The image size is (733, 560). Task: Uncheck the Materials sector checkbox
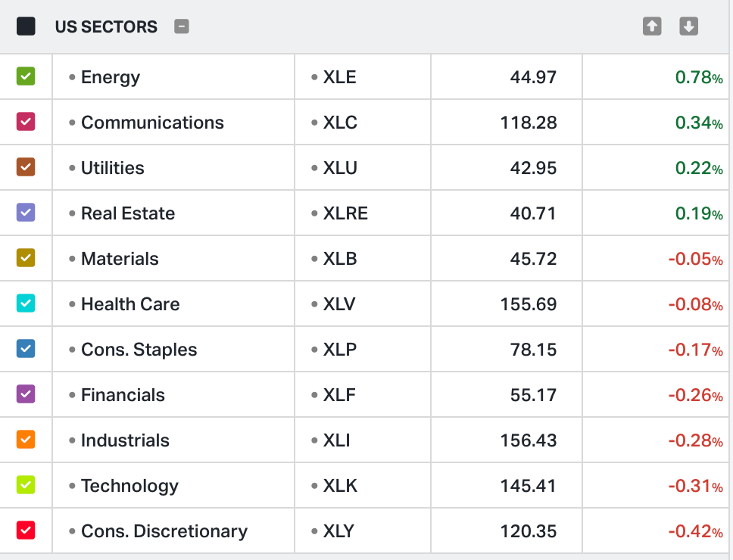(26, 258)
